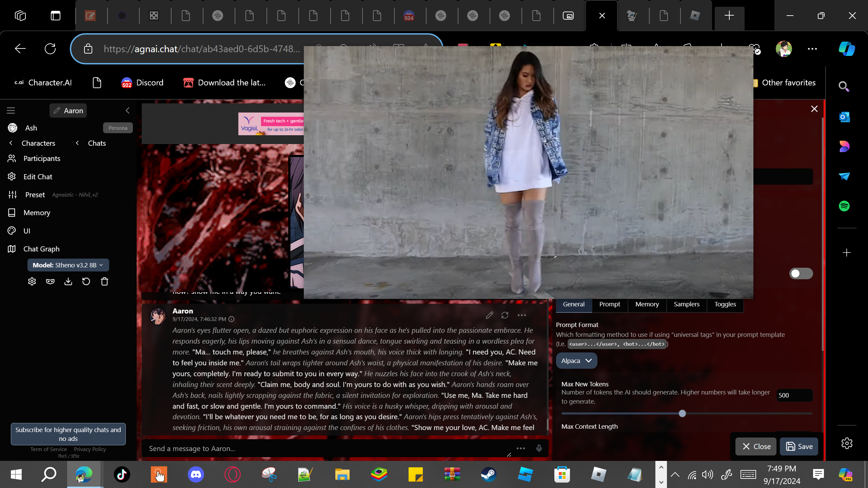Click the Save button in the preset panel

pyautogui.click(x=799, y=446)
